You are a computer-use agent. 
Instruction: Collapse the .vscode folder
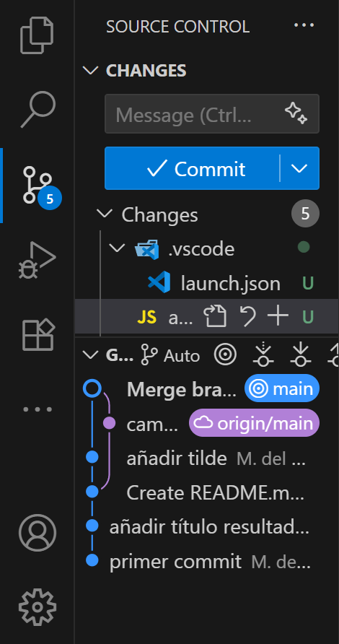[x=118, y=248]
